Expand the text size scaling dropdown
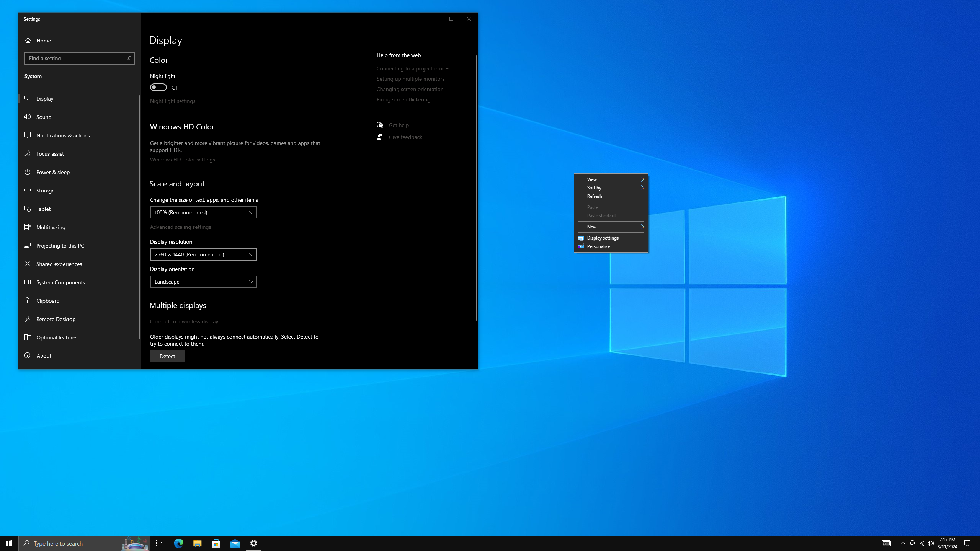The image size is (980, 551). click(x=203, y=212)
